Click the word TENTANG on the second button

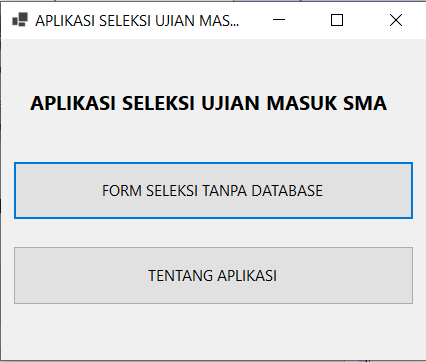point(180,276)
